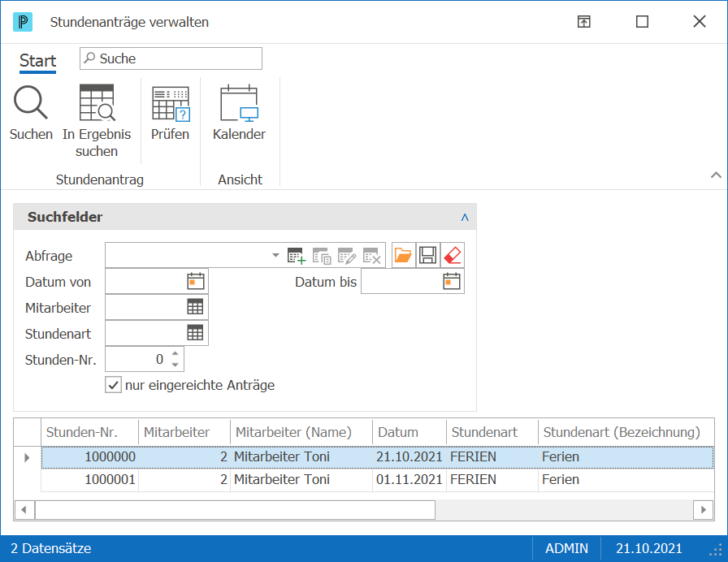Screen dimensions: 728x562
Task: Click the horizontal scrollbar thumb
Action: pos(235,509)
